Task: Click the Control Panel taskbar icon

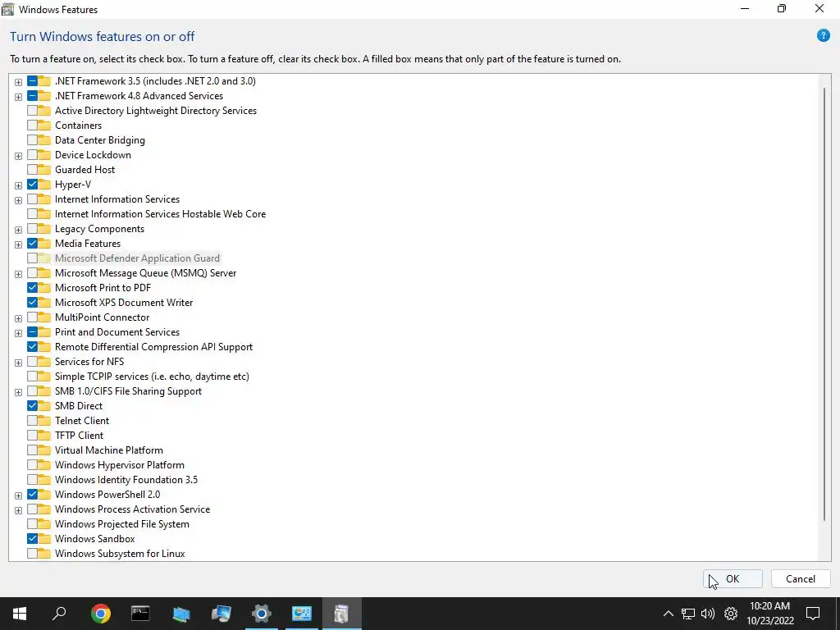Action: point(301,614)
